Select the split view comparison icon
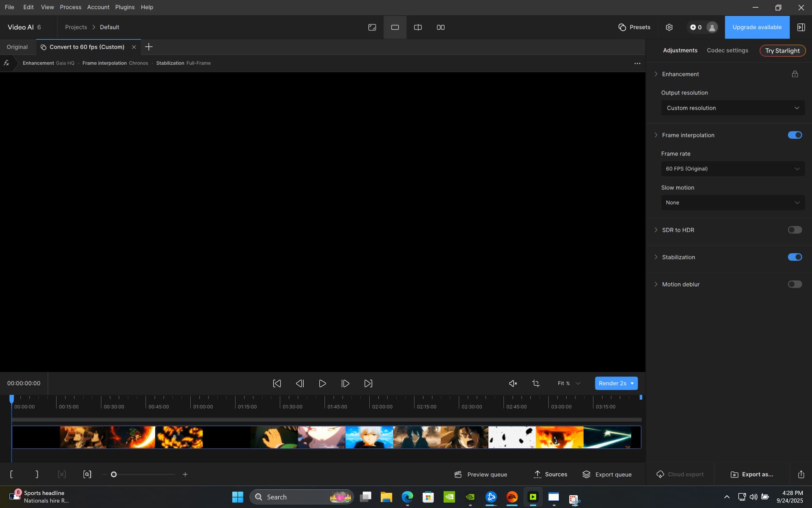Viewport: 812px width, 508px height. (x=417, y=27)
